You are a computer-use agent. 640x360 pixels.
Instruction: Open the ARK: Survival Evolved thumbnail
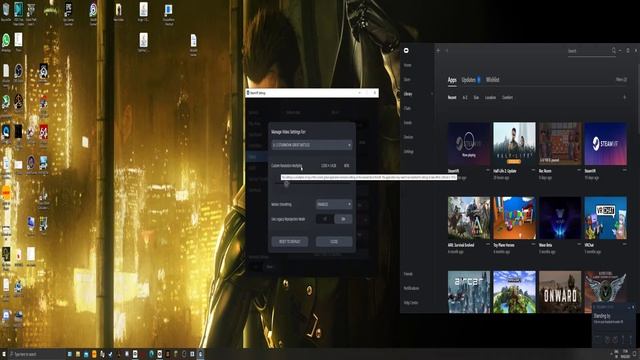click(469, 218)
